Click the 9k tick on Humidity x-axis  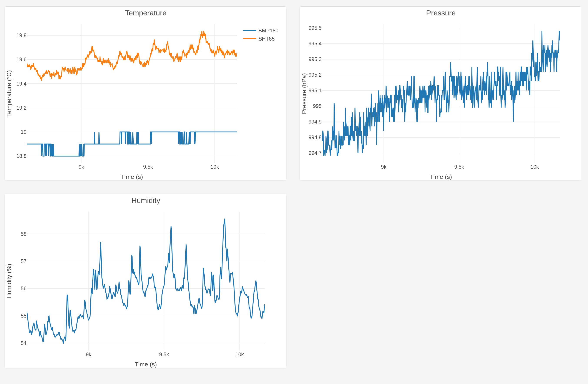(x=88, y=355)
